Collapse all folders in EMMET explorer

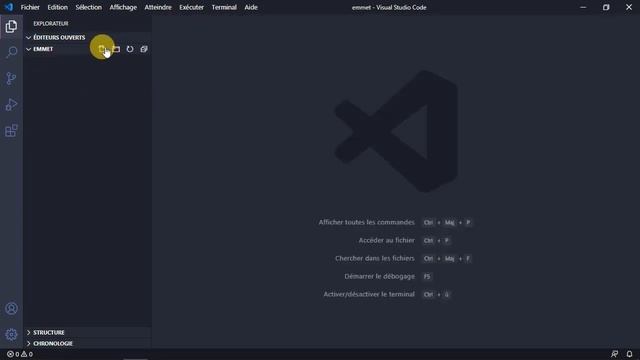(x=144, y=49)
